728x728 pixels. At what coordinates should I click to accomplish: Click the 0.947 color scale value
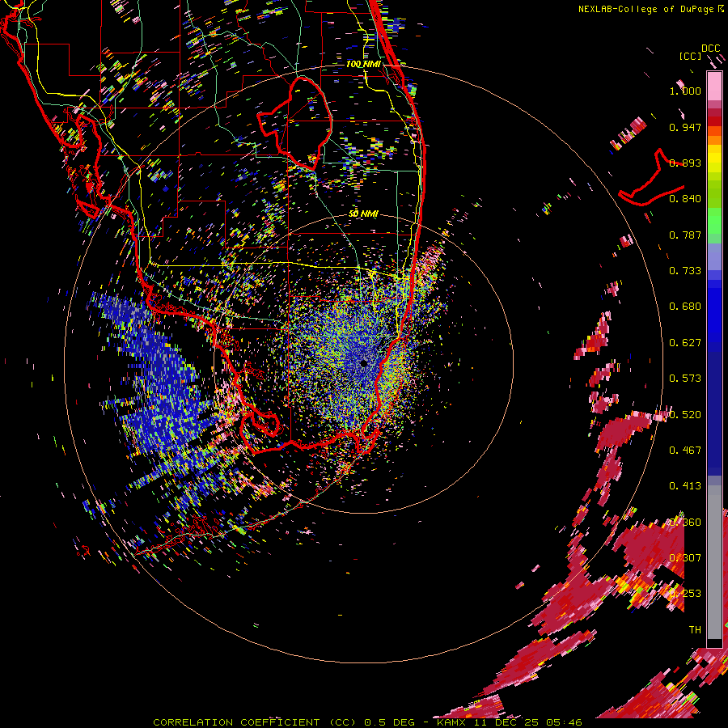(x=685, y=127)
